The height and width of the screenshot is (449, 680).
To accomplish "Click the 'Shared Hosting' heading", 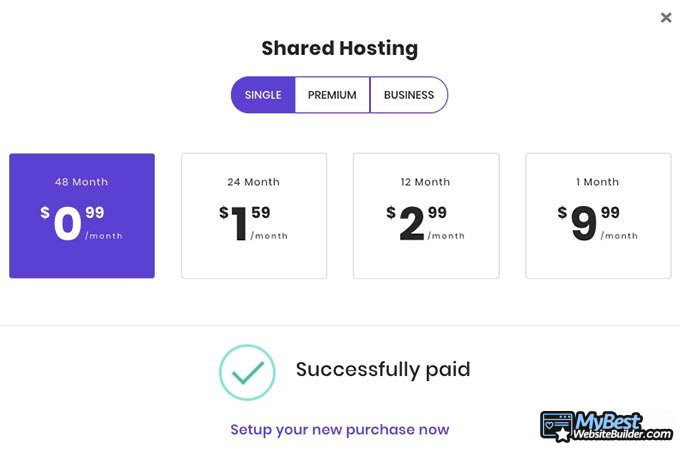I will pos(340,48).
